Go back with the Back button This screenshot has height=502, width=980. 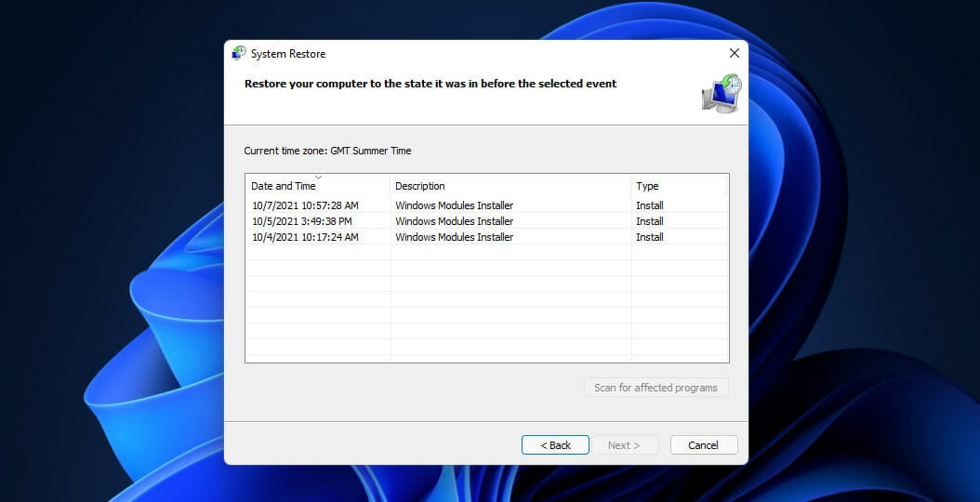click(x=555, y=445)
